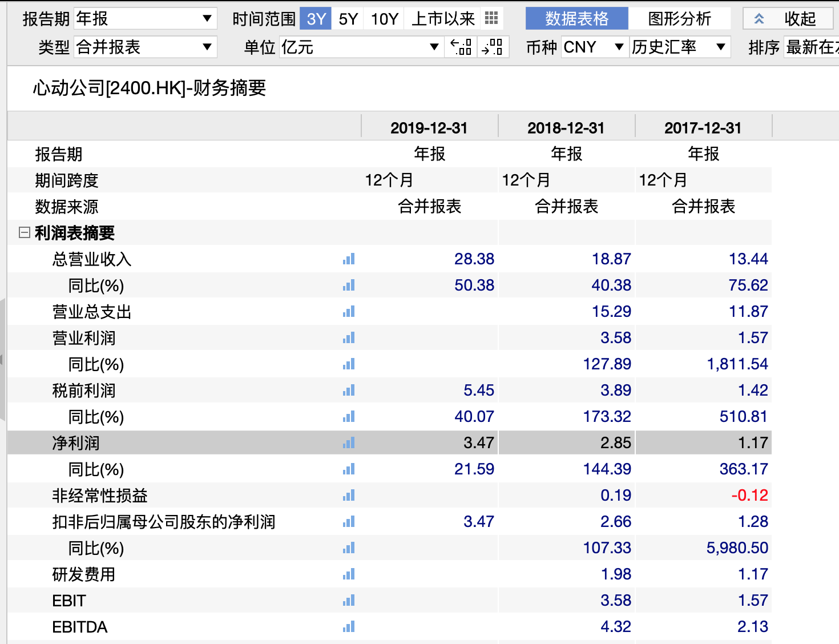Switch to the 图形分析 tab
The height and width of the screenshot is (644, 839).
point(679,19)
